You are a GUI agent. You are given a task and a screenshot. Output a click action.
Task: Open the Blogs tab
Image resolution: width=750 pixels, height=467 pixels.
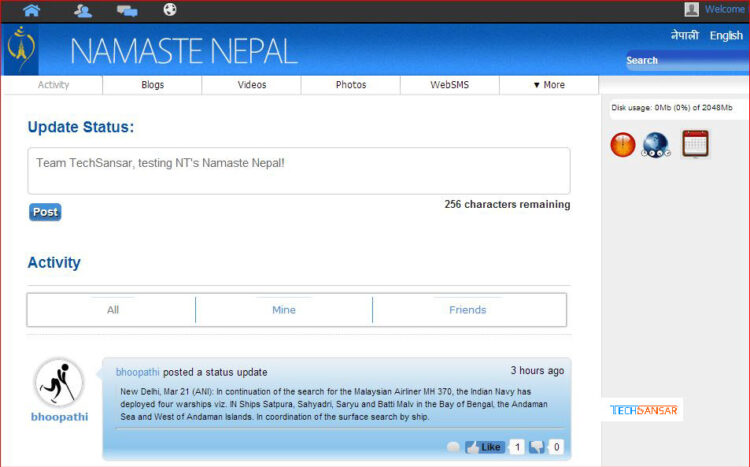tap(153, 85)
